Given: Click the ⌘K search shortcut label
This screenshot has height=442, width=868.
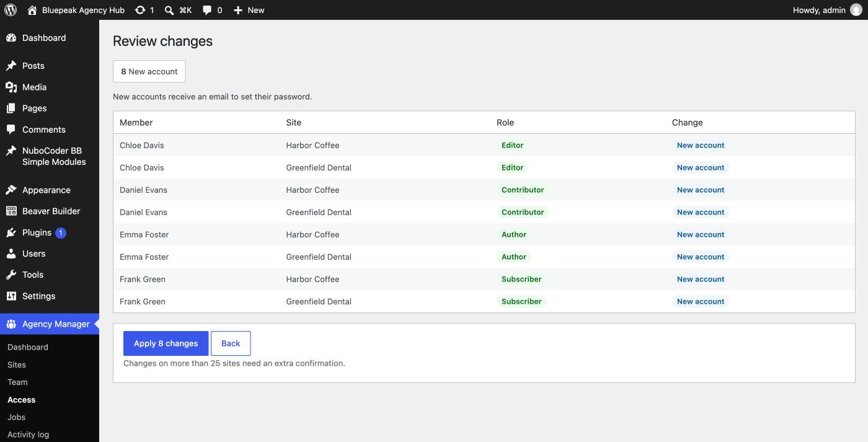Looking at the screenshot, I should pyautogui.click(x=185, y=10).
